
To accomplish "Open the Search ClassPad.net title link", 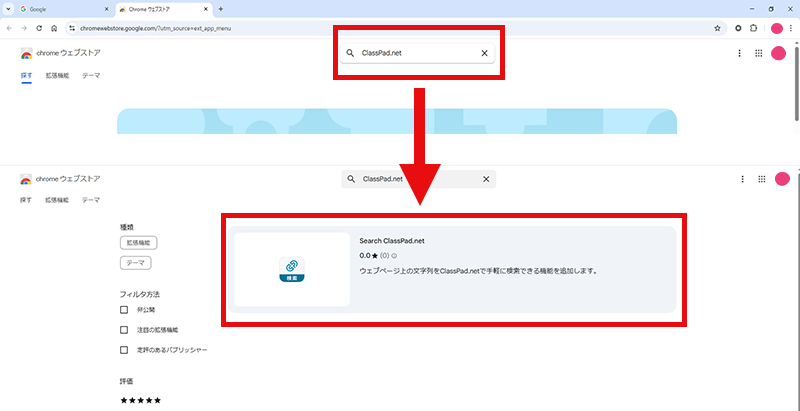I will (392, 241).
